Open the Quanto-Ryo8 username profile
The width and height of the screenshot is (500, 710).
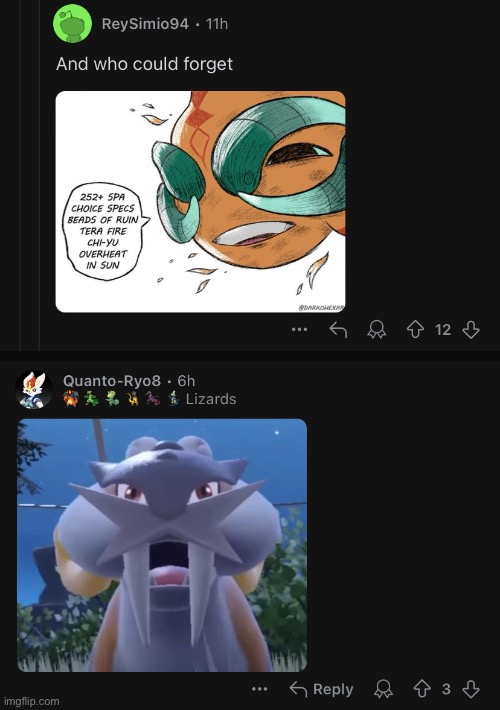pos(112,381)
